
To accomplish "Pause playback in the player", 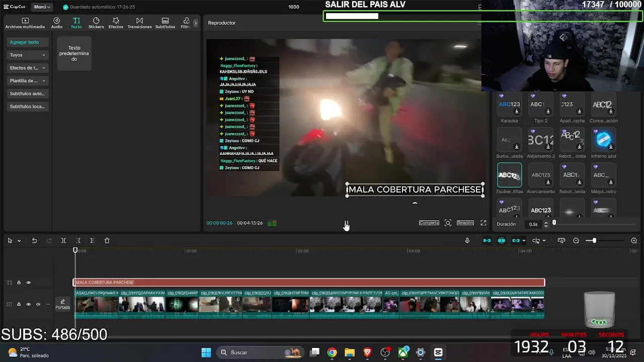I will [346, 223].
